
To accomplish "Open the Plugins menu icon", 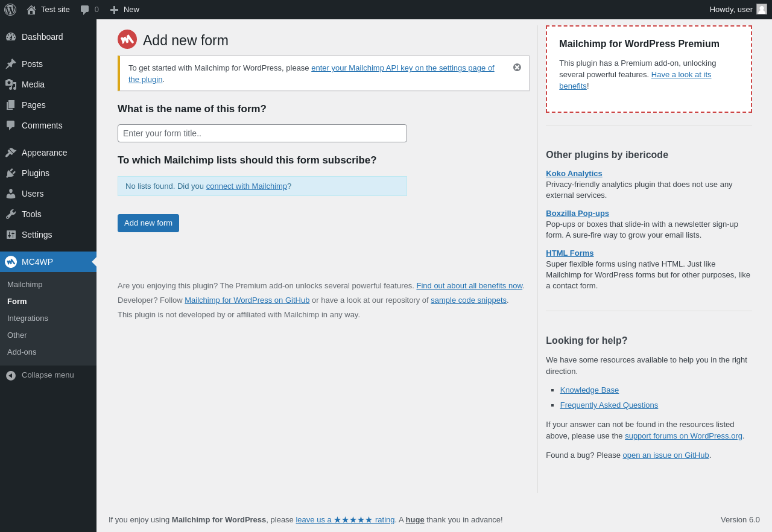I will (x=11, y=173).
